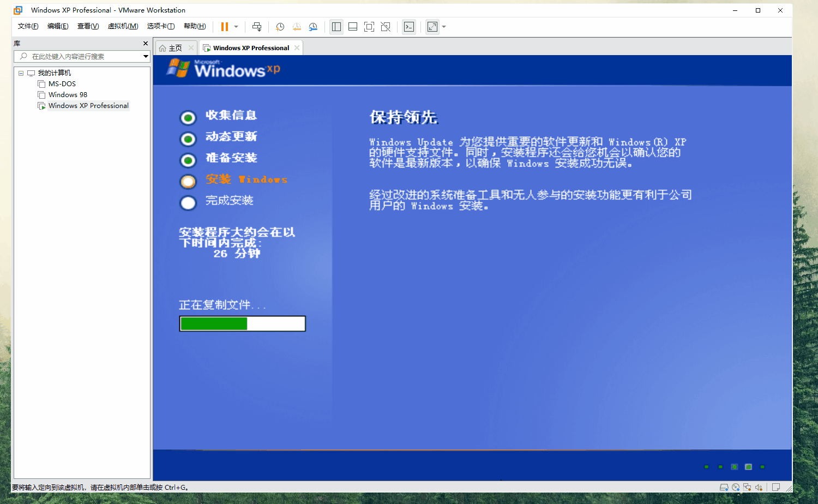Close the 库 library panel

[x=145, y=43]
